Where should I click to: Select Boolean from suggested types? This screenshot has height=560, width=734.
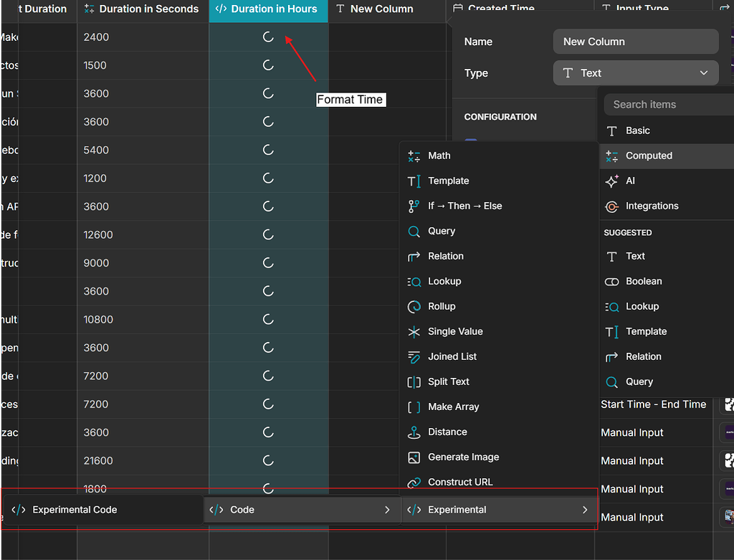[644, 281]
